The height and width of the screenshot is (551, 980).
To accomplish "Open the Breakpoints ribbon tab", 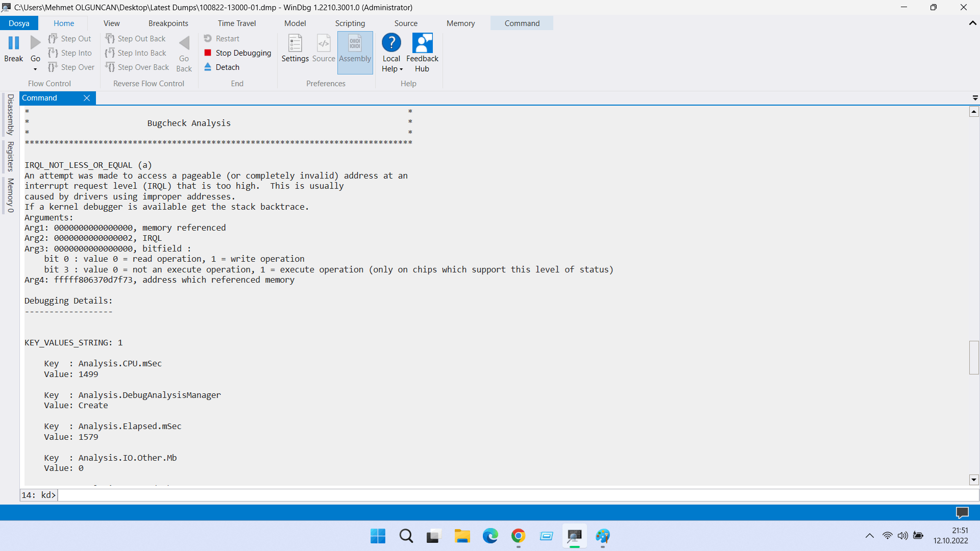I will click(168, 23).
